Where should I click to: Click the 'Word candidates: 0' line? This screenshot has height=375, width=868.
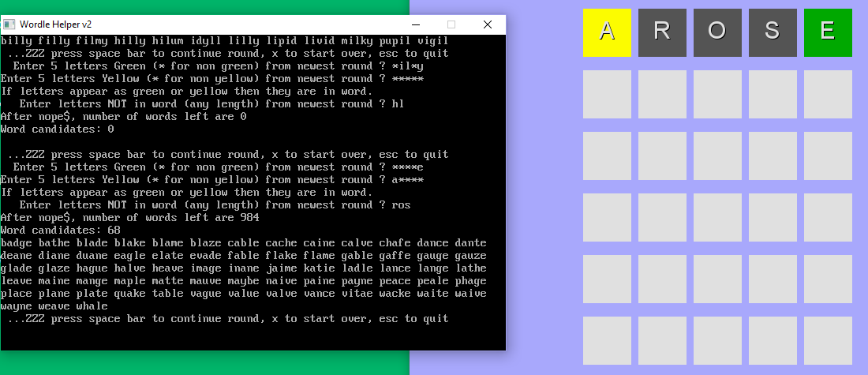coord(58,129)
